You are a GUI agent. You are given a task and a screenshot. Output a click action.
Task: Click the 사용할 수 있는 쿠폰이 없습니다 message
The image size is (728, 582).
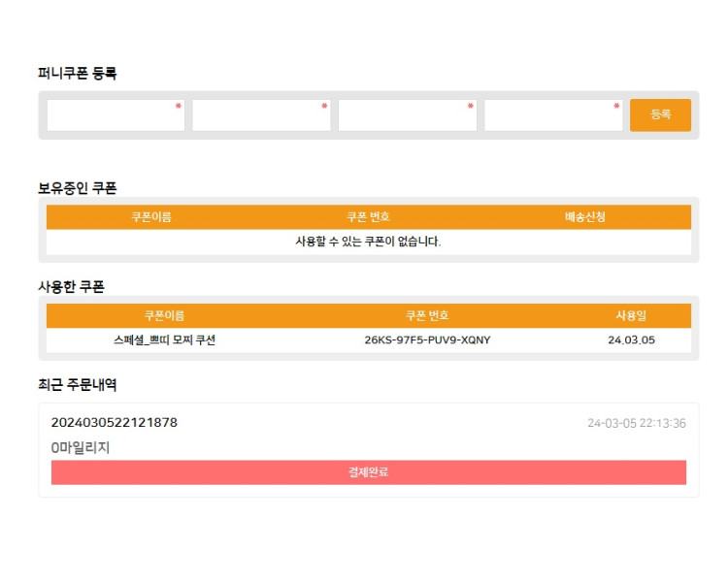point(368,242)
